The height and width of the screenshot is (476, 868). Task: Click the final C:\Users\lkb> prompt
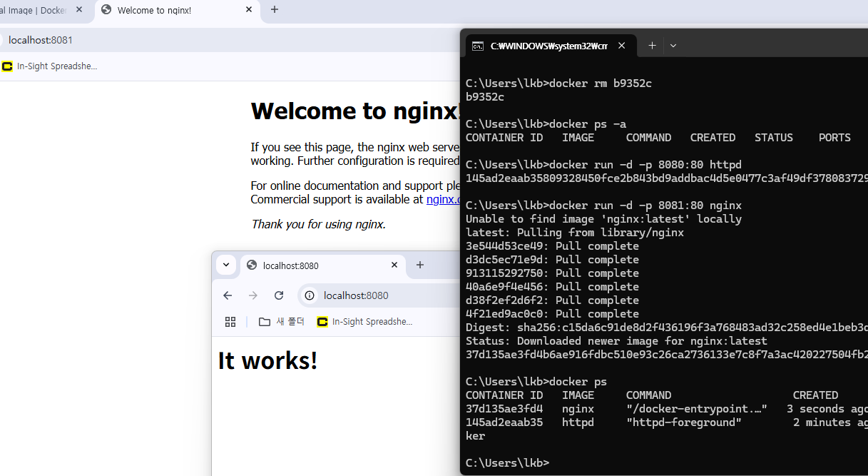pos(507,463)
